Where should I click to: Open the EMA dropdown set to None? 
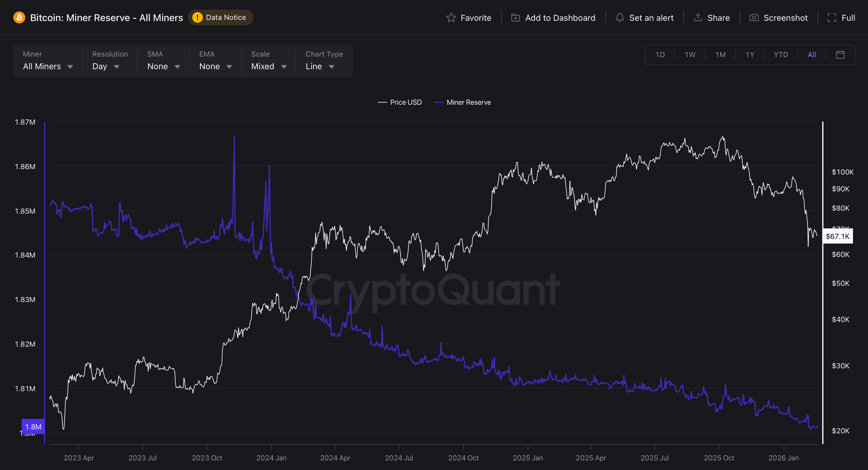click(215, 66)
